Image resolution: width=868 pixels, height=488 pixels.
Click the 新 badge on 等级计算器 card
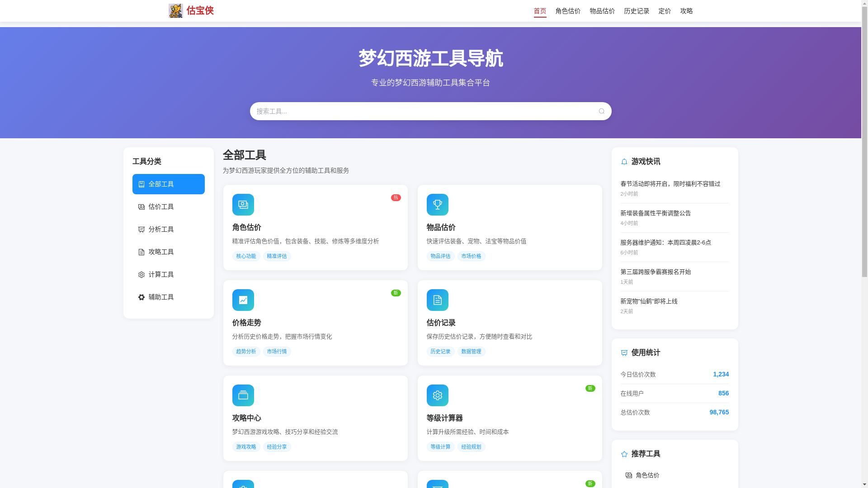click(590, 389)
